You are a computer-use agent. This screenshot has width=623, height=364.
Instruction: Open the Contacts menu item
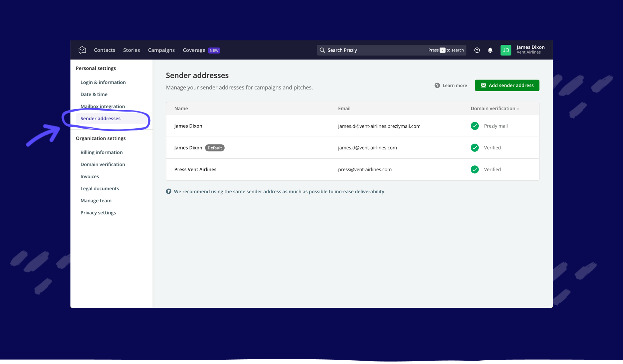point(105,50)
